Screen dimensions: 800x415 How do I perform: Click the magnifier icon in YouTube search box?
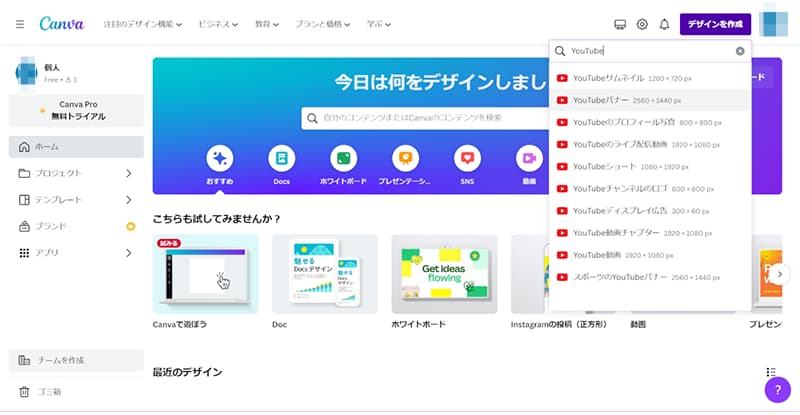560,51
